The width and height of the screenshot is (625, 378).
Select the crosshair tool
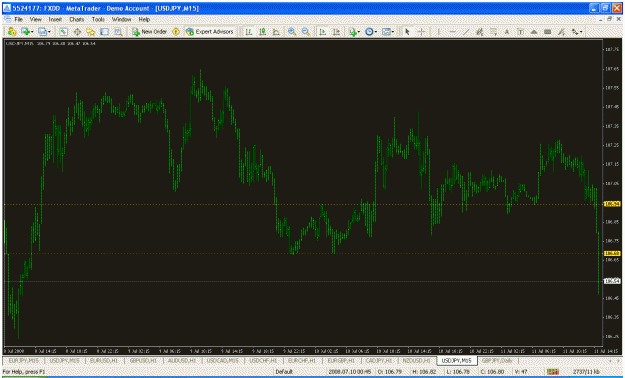(421, 32)
